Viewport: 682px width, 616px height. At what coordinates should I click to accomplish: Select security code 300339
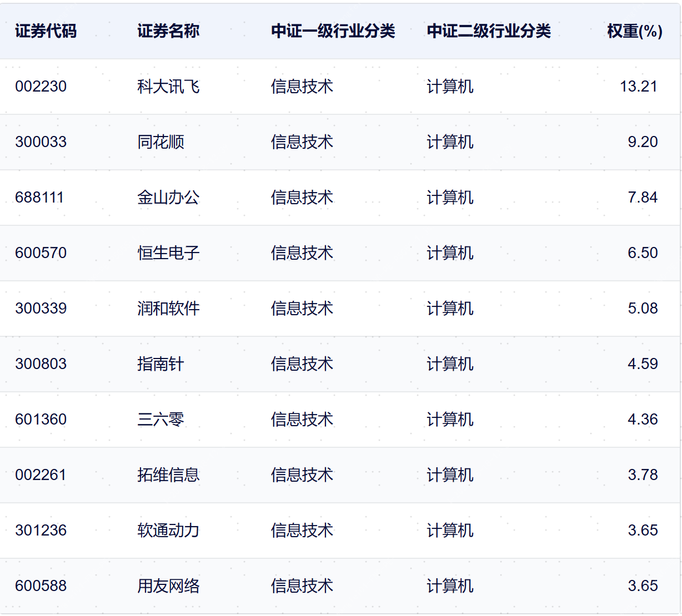point(41,309)
